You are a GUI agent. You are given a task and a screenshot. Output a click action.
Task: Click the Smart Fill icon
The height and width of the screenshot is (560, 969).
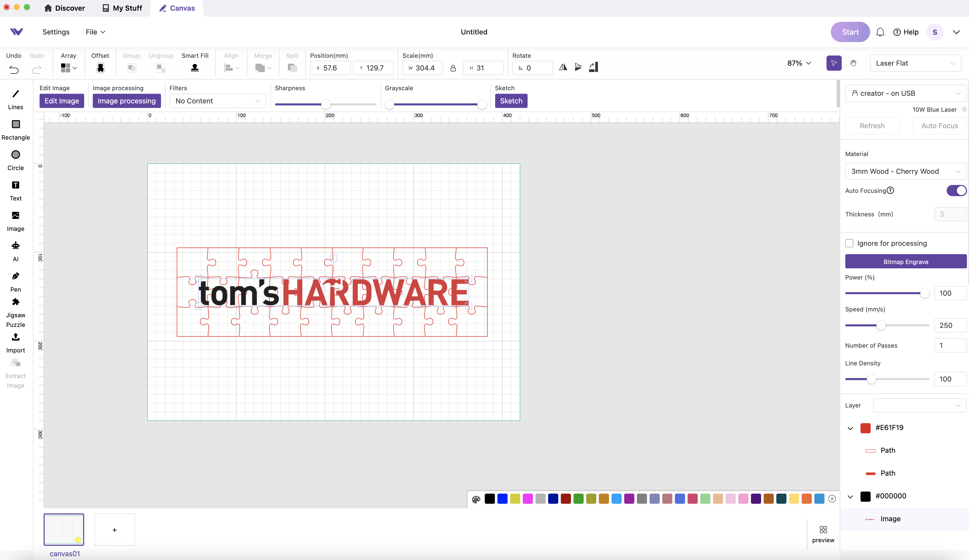tap(195, 68)
